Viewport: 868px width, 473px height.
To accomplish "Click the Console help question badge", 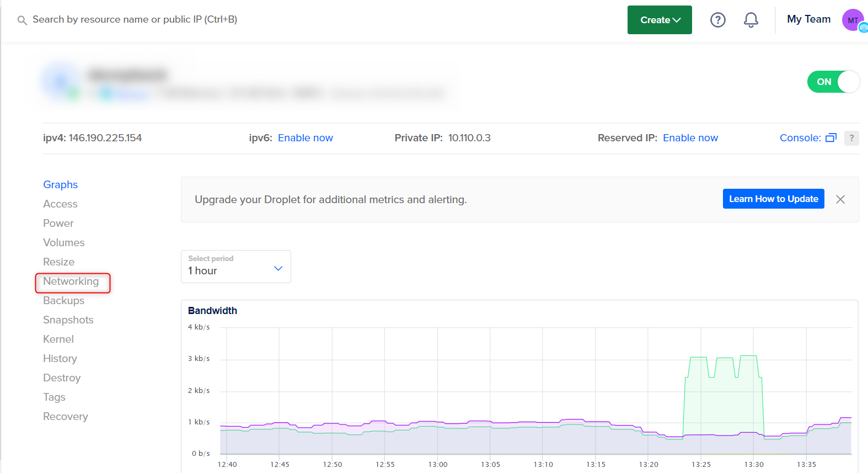I will click(x=851, y=138).
